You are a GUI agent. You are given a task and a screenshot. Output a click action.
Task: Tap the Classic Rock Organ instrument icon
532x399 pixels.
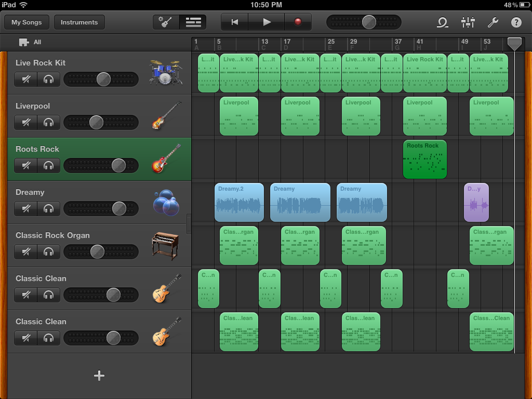165,246
